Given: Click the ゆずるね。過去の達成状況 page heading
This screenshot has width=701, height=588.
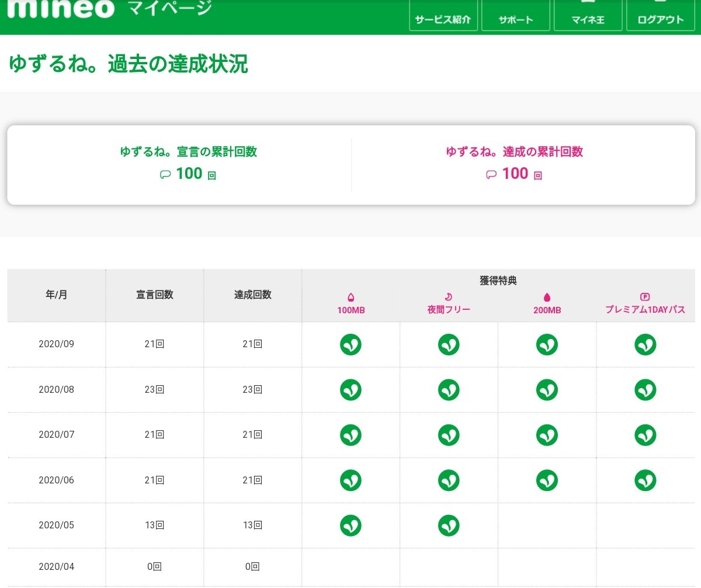Looking at the screenshot, I should pyautogui.click(x=129, y=64).
